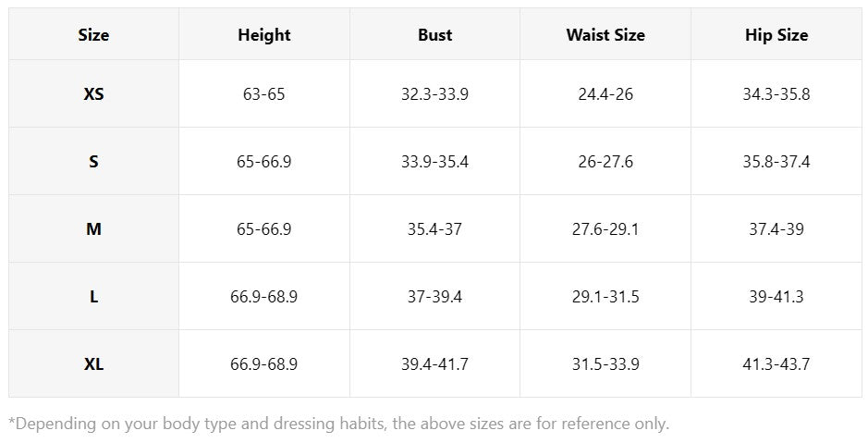Select the S size row label
The height and width of the screenshot is (443, 868).
(x=93, y=161)
